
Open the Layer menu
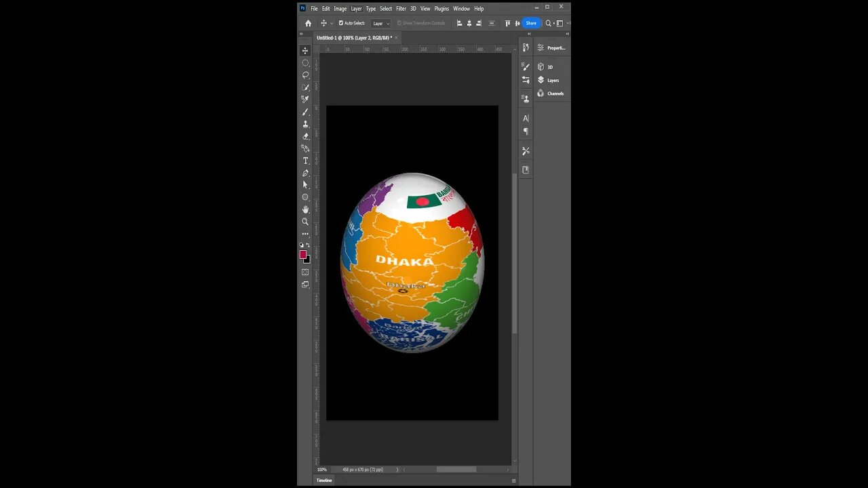pyautogui.click(x=356, y=9)
